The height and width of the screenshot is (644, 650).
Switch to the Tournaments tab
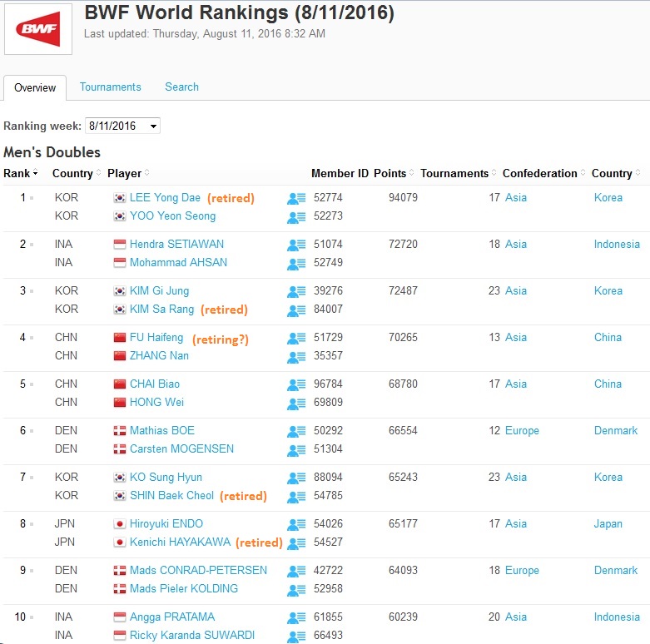pyautogui.click(x=111, y=87)
